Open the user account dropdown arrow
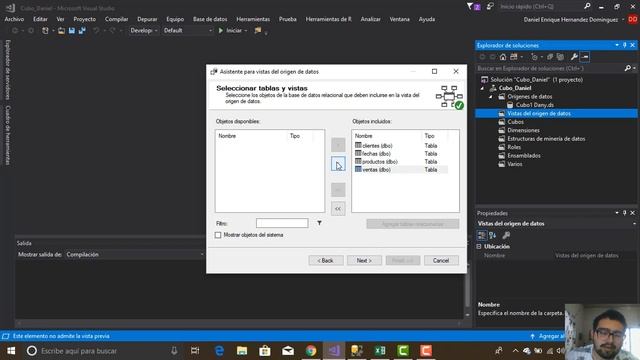The height and width of the screenshot is (360, 640). [623, 20]
